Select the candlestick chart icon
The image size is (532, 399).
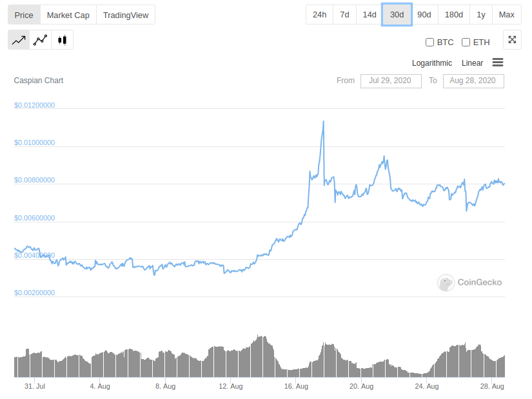pyautogui.click(x=62, y=40)
